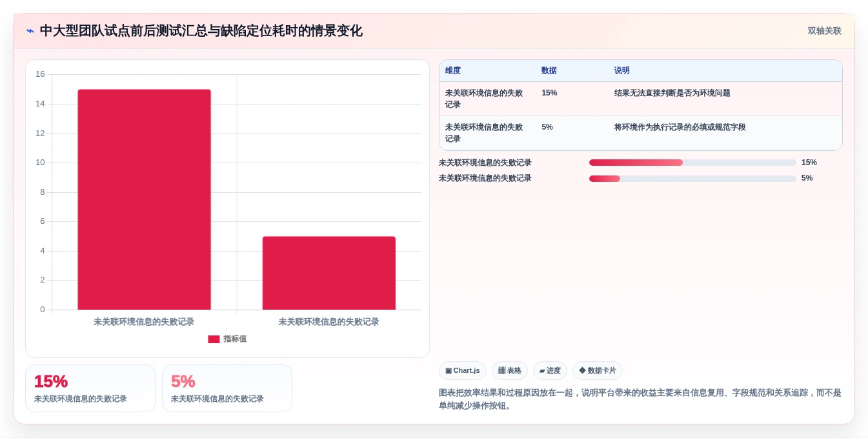
Task: Click the lightning icon beside the title
Action: tap(30, 31)
